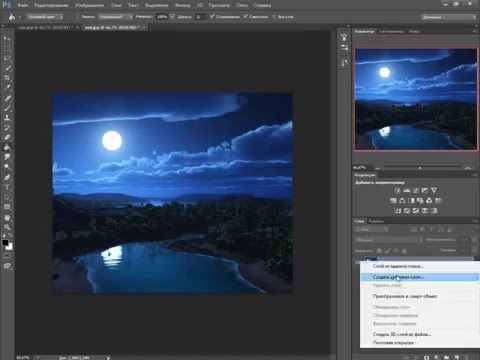Select the Paint Bucket tool in toolbox

click(x=7, y=147)
